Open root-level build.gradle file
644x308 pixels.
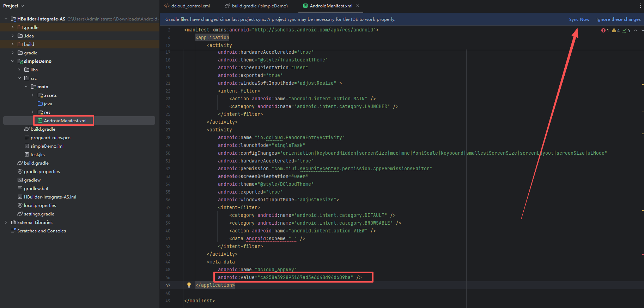point(36,163)
